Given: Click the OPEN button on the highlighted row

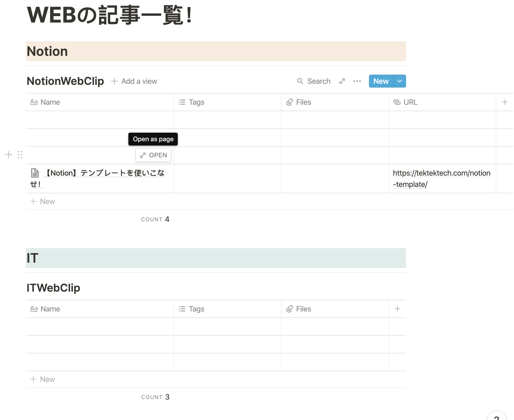Looking at the screenshot, I should click(153, 155).
